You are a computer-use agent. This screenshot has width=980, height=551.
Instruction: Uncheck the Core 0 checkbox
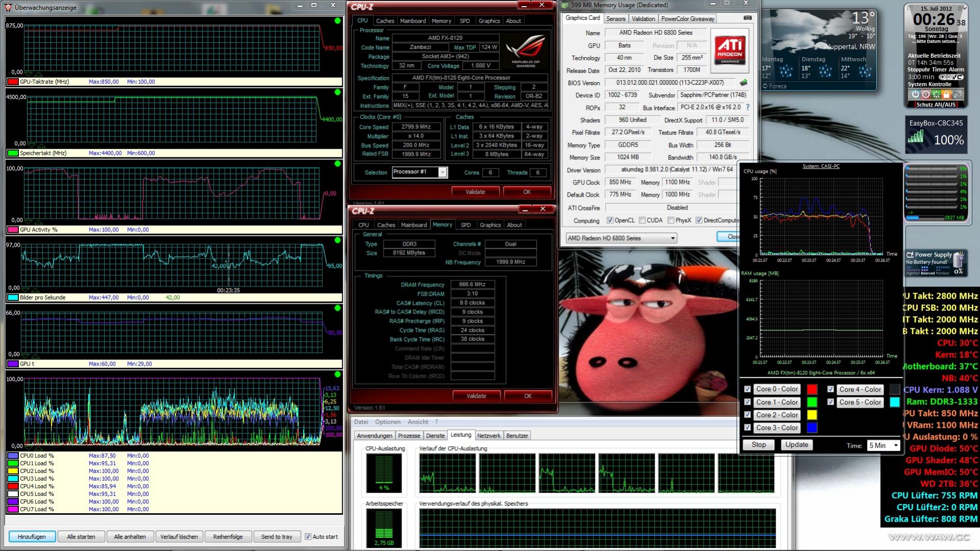coord(748,389)
